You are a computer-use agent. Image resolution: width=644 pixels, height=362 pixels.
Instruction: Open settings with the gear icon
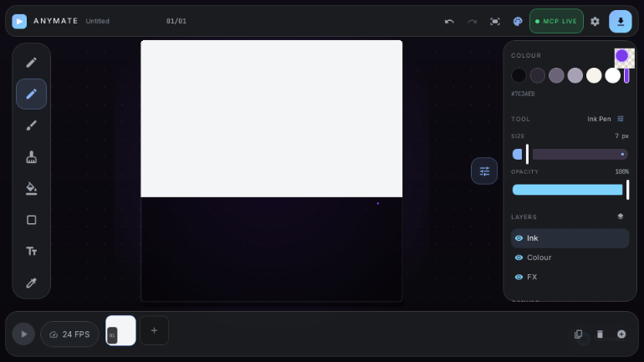pyautogui.click(x=595, y=22)
